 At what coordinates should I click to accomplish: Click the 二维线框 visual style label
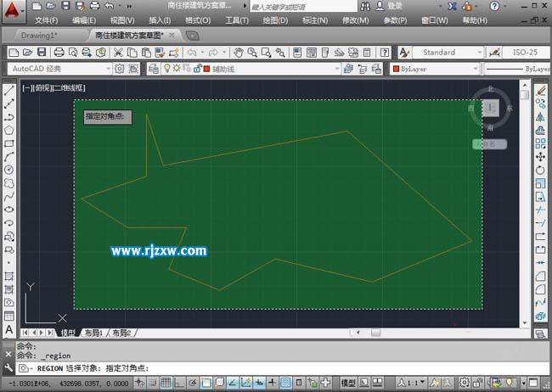pyautogui.click(x=69, y=87)
